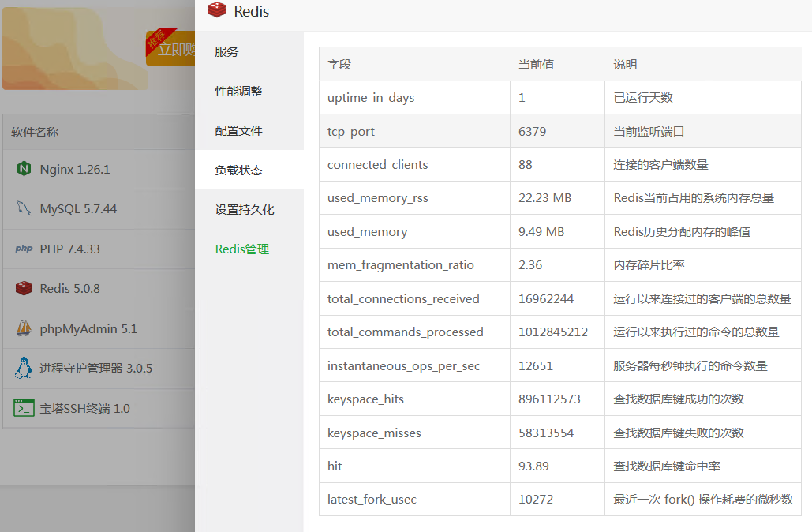Screen dimensions: 812x532
Task: Click the 当前监听端口 description
Action: (x=649, y=131)
